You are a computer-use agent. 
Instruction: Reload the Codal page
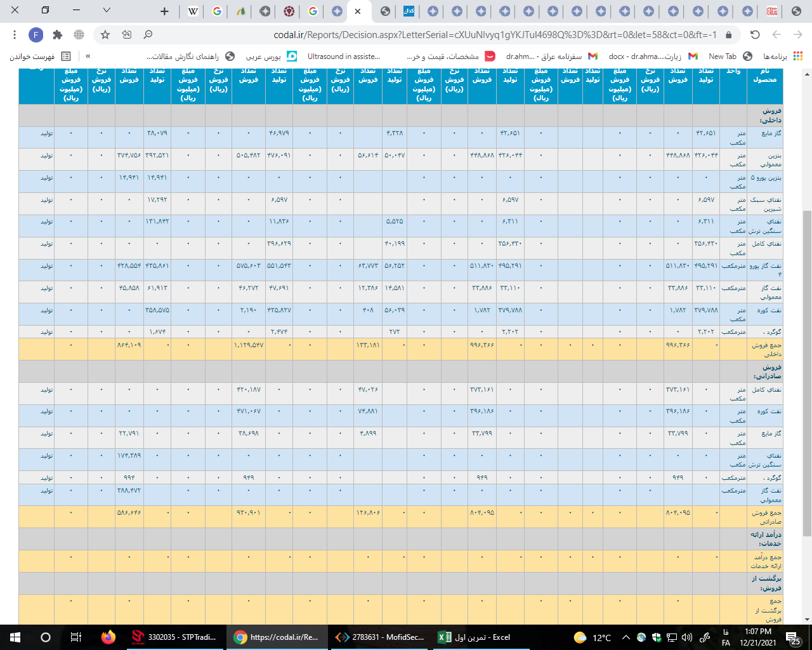(x=755, y=34)
